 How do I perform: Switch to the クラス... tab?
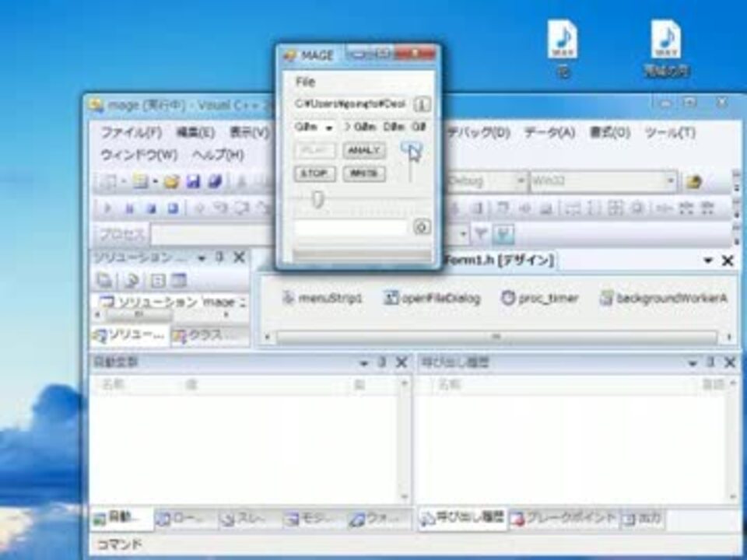pos(209,335)
